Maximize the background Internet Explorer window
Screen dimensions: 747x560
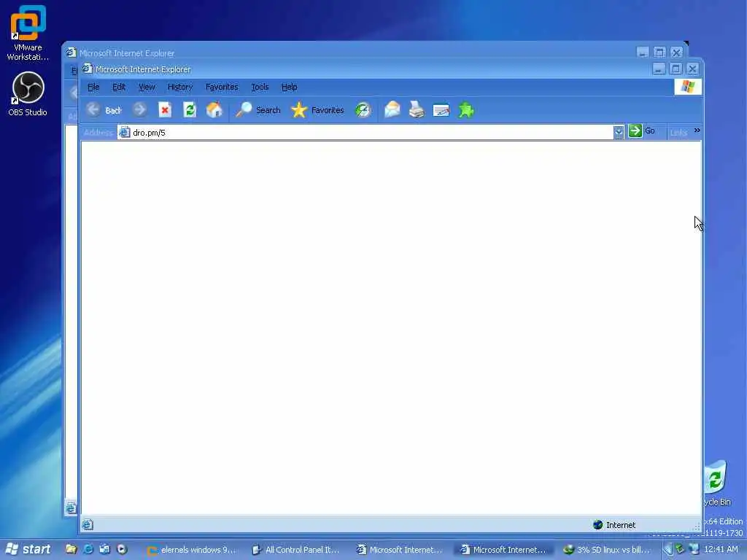659,52
